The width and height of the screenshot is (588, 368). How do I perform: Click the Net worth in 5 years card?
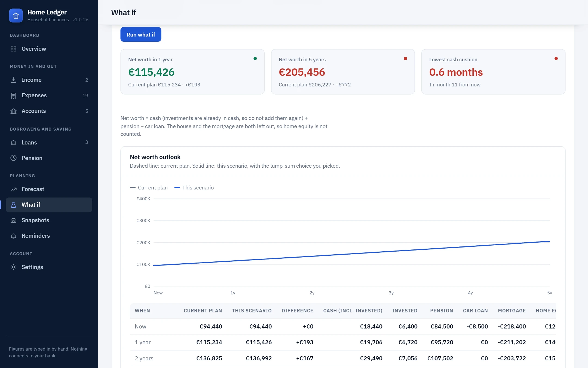[x=343, y=72]
